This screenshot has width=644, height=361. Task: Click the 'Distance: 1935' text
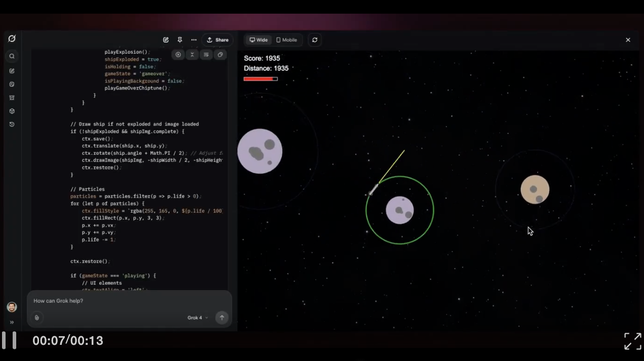(x=266, y=68)
